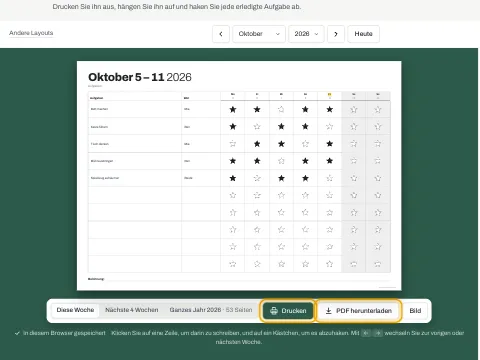Fill Wednesday star for Bett machen
Screen dimensions: 480x360
point(281,109)
